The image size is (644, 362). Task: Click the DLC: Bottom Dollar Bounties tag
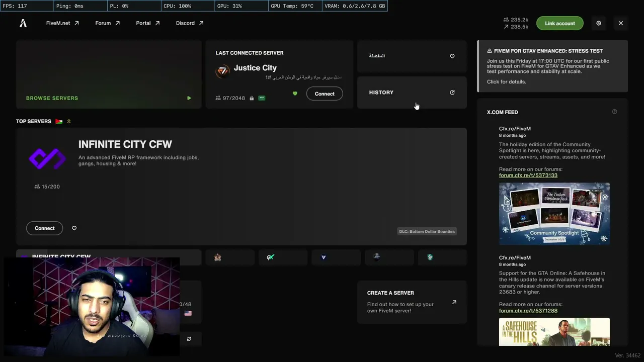point(427,231)
